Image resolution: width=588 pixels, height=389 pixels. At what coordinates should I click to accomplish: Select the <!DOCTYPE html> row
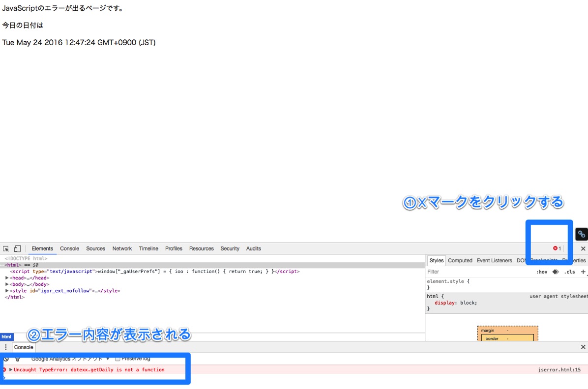point(212,258)
